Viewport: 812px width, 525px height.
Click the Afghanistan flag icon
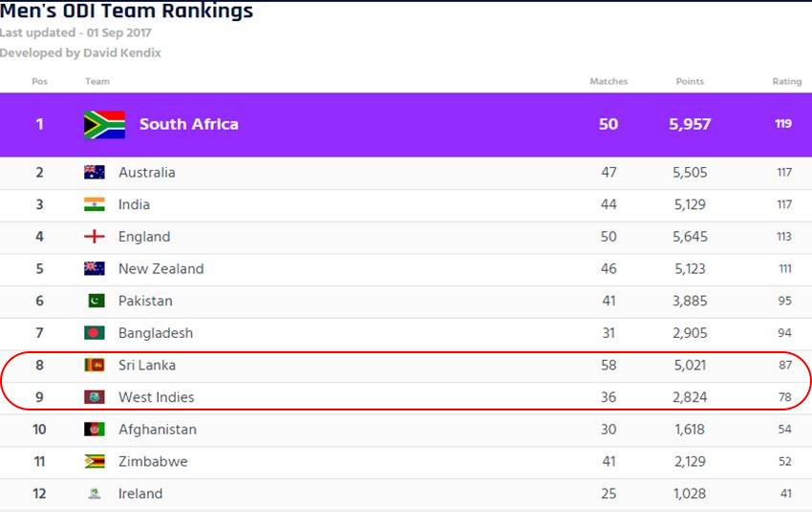[95, 430]
